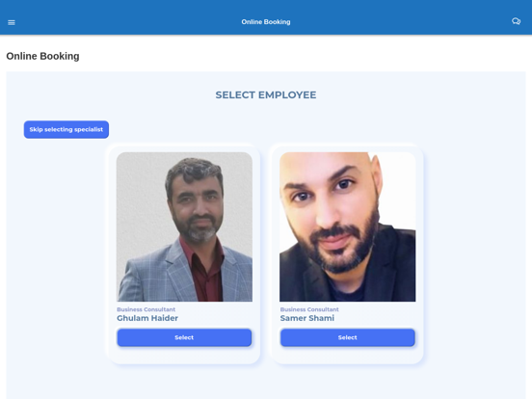Click the word EMPLOYEE in the section heading

click(x=287, y=95)
